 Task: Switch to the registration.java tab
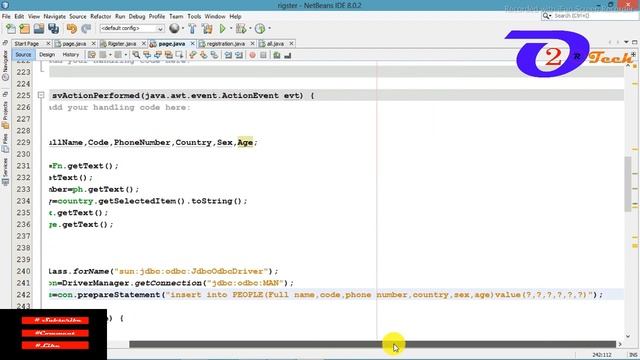(x=225, y=44)
